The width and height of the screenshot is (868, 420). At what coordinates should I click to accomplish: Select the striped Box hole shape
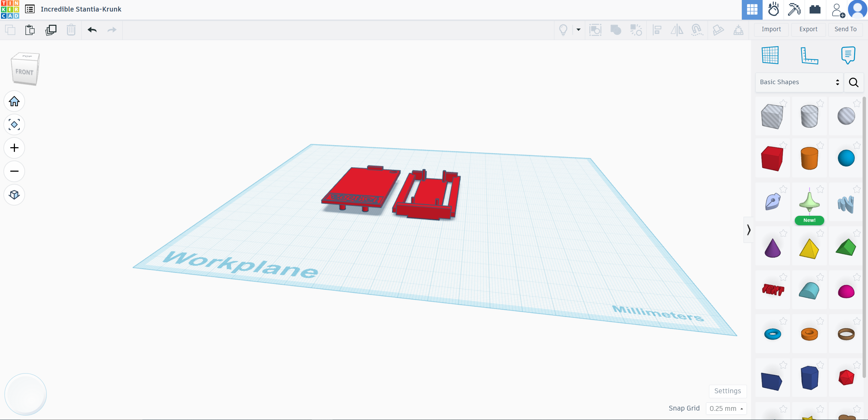(x=772, y=116)
